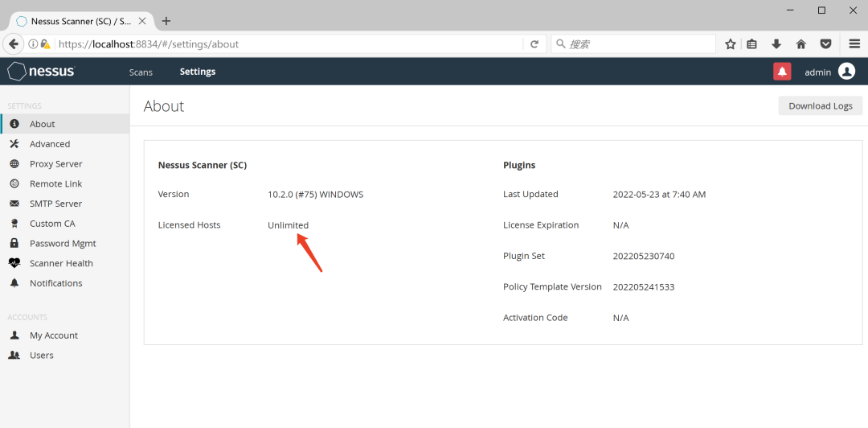
Task: Reload the page with the refresh icon
Action: tap(534, 43)
